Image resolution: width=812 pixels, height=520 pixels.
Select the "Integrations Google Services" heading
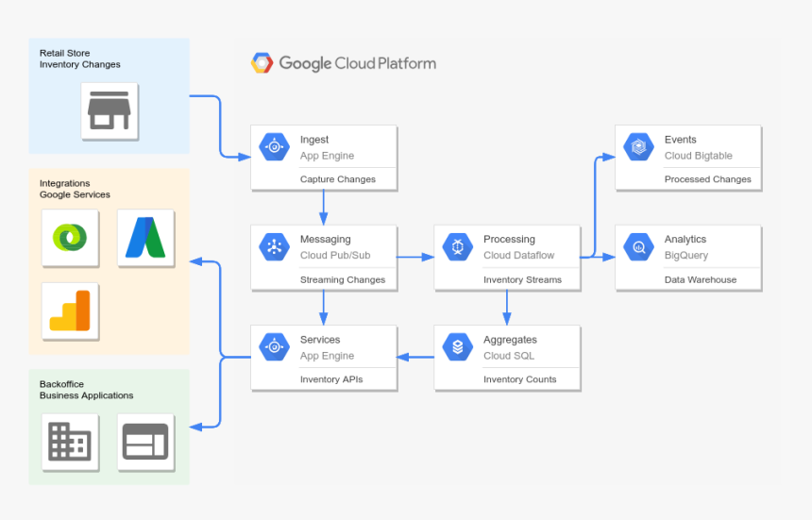click(x=75, y=189)
